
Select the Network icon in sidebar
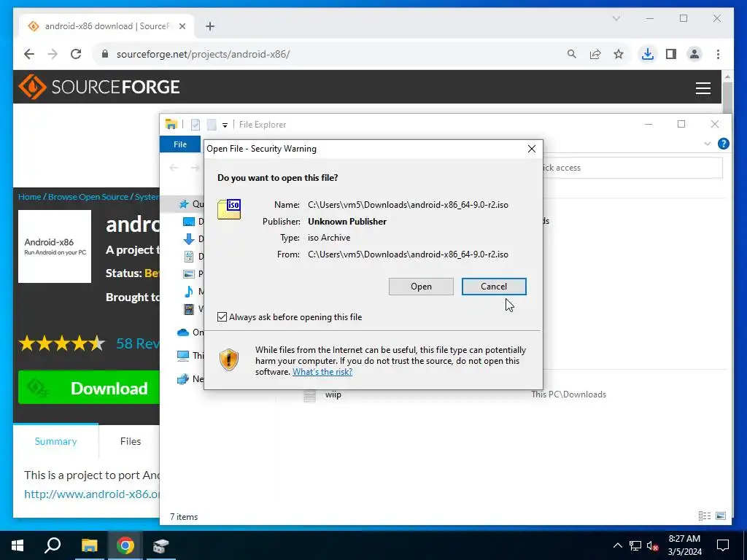(183, 379)
